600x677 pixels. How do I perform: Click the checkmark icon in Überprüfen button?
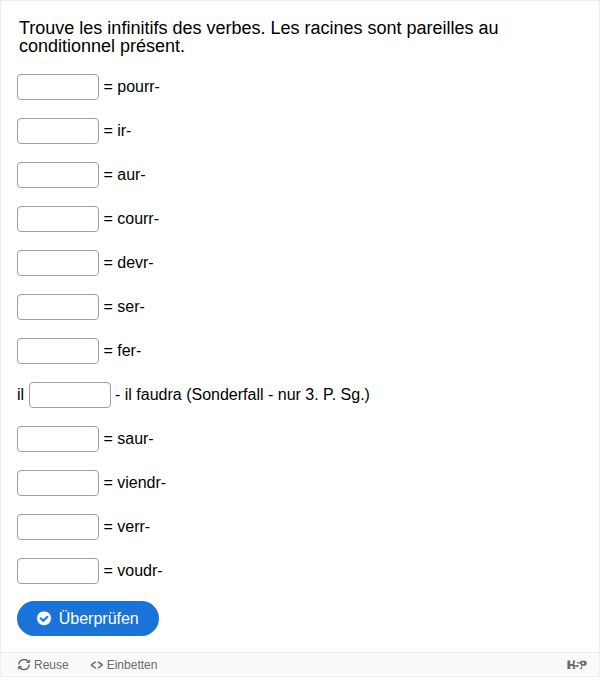click(44, 619)
